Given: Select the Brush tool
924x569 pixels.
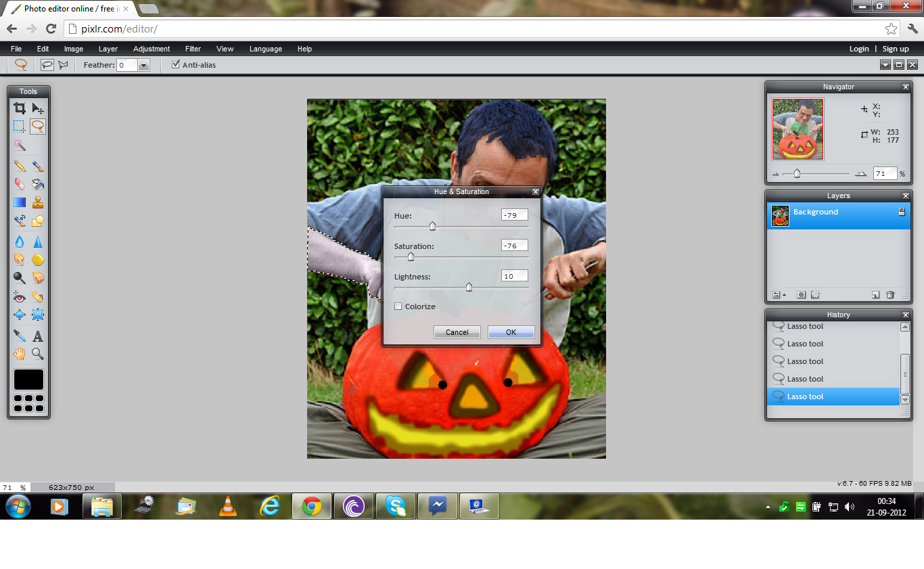Looking at the screenshot, I should point(38,166).
